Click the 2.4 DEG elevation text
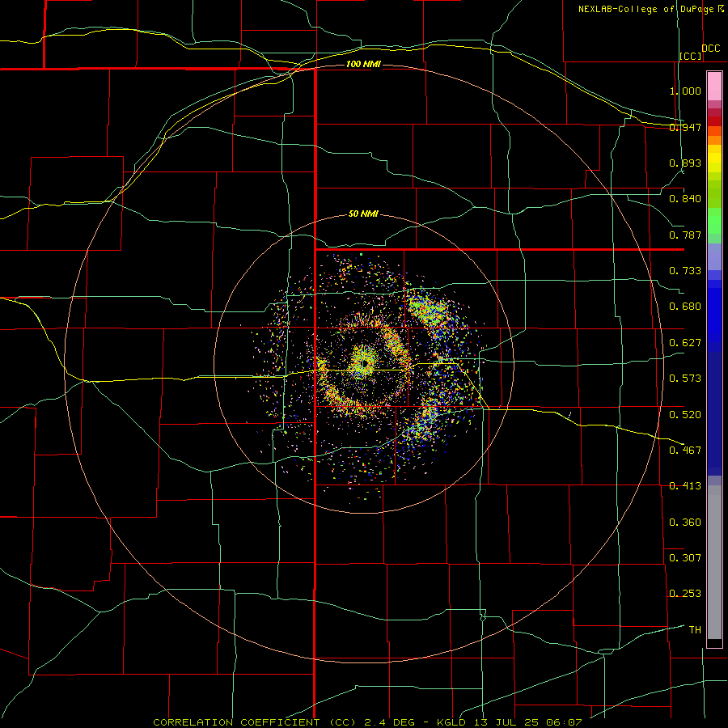The width and height of the screenshot is (728, 728). pos(390,722)
